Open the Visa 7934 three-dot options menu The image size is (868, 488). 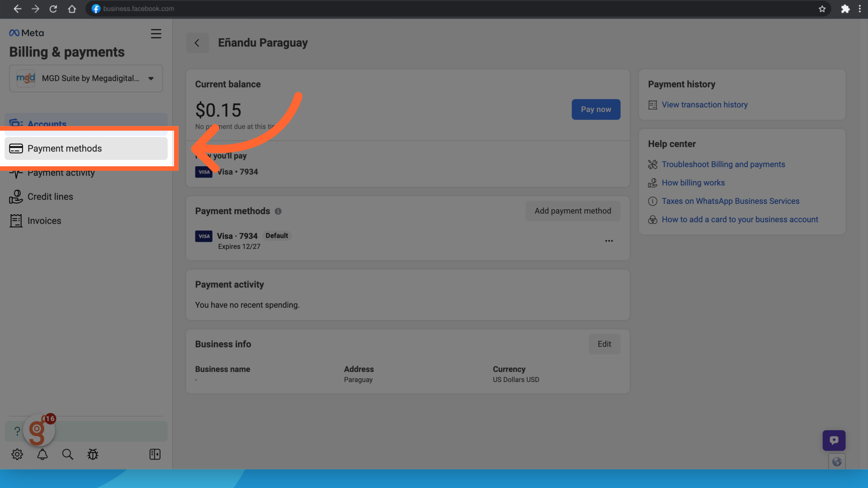click(609, 241)
